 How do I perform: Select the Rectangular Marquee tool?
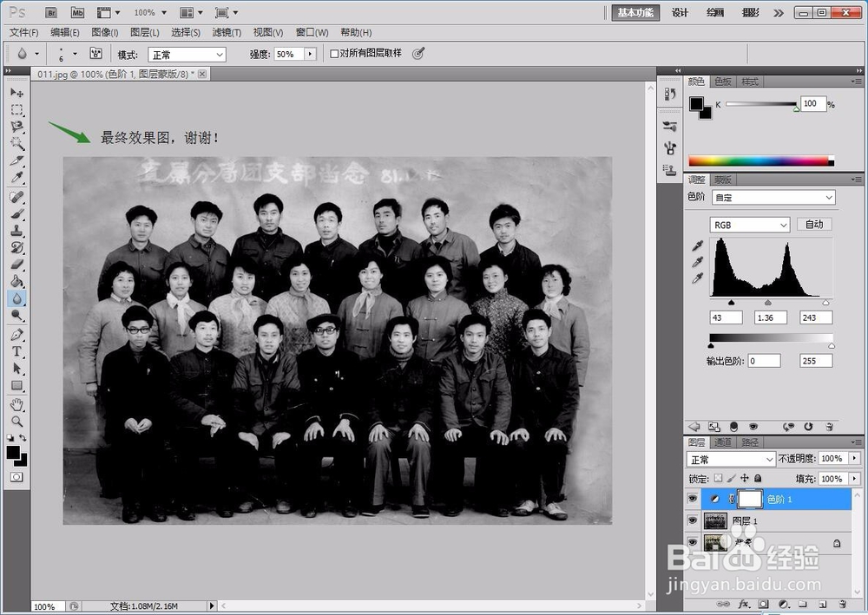16,109
